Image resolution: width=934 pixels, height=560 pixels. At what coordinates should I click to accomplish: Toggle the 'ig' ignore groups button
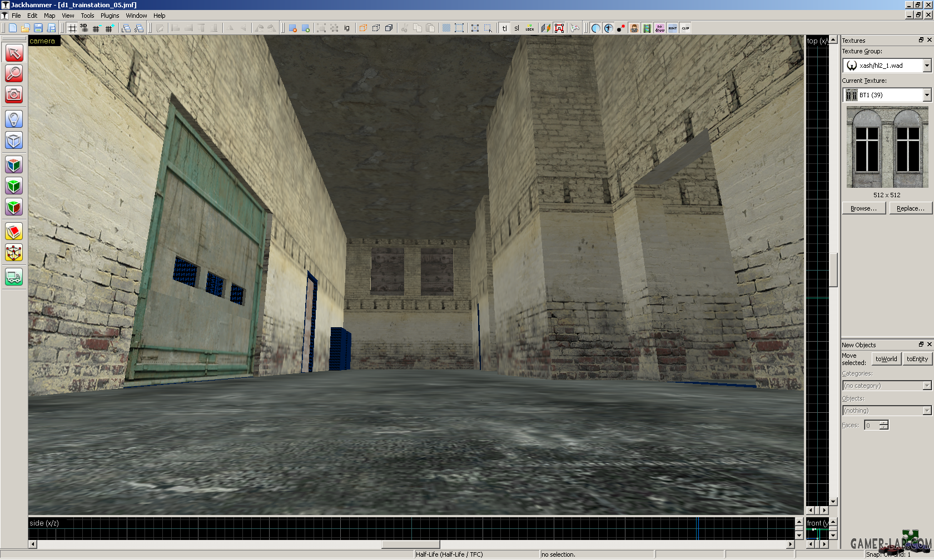[347, 28]
